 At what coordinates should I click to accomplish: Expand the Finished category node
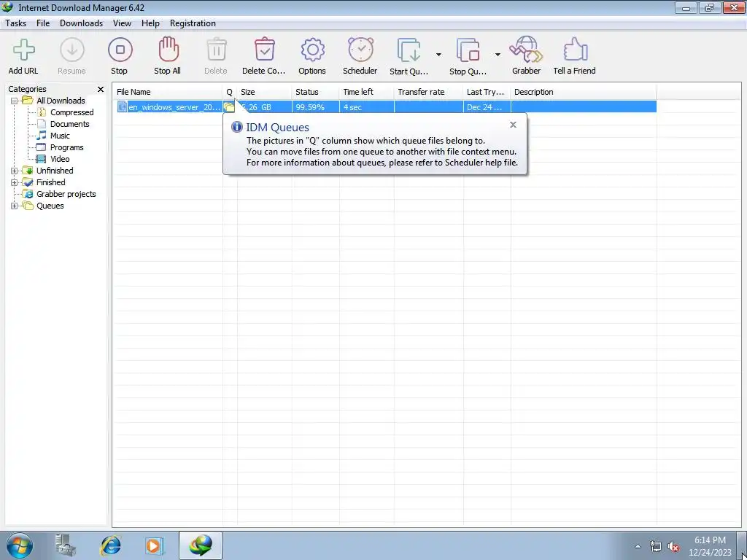15,182
